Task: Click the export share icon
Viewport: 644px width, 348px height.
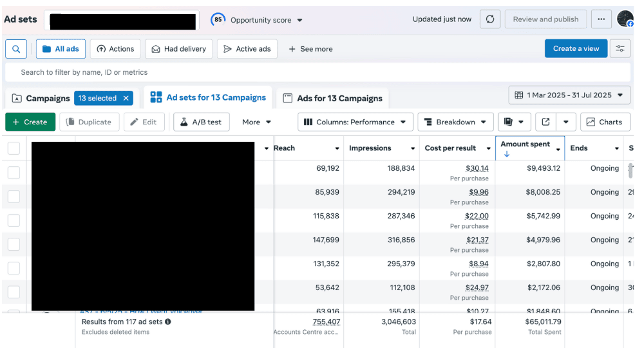Action: (x=546, y=122)
